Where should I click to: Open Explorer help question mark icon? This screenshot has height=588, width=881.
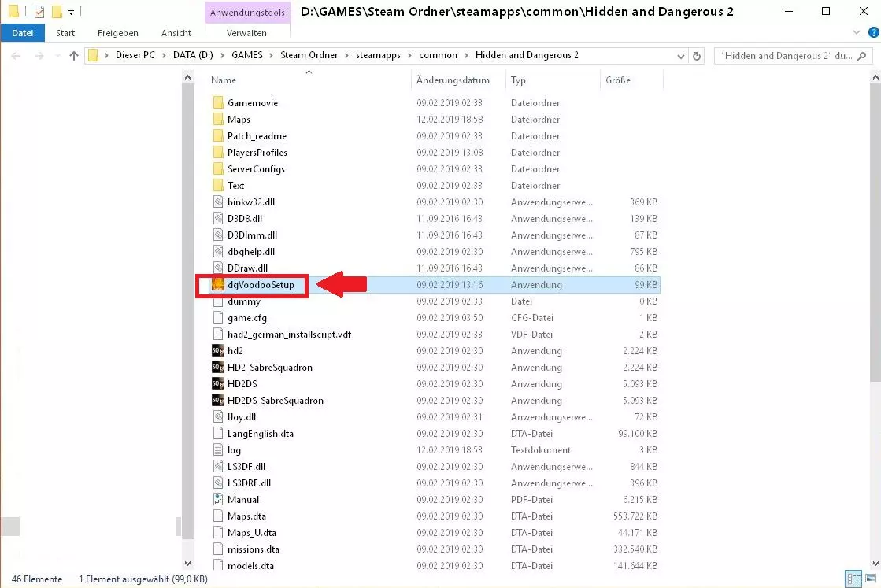tap(874, 32)
